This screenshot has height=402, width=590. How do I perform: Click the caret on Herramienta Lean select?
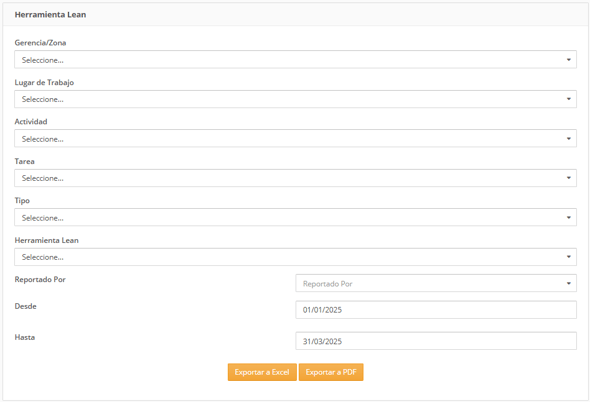pos(569,257)
